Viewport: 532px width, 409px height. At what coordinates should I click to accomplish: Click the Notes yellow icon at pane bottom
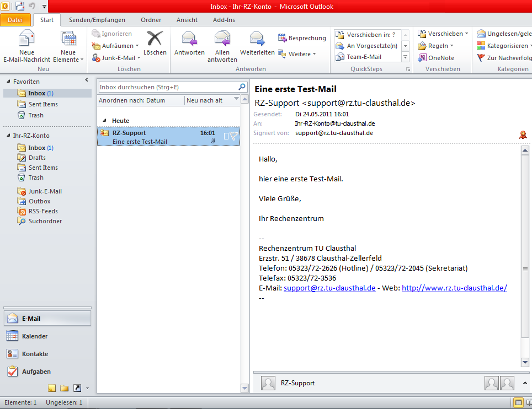(51, 389)
